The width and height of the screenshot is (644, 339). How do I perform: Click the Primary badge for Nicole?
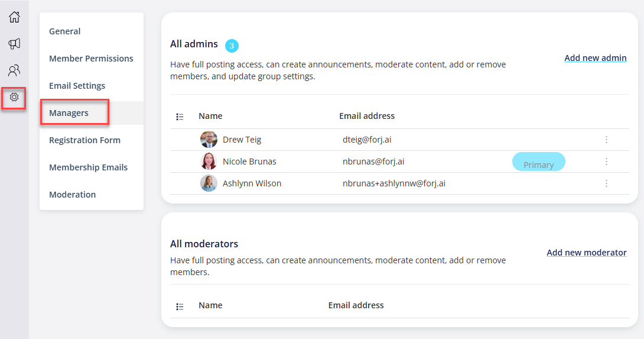[538, 162]
